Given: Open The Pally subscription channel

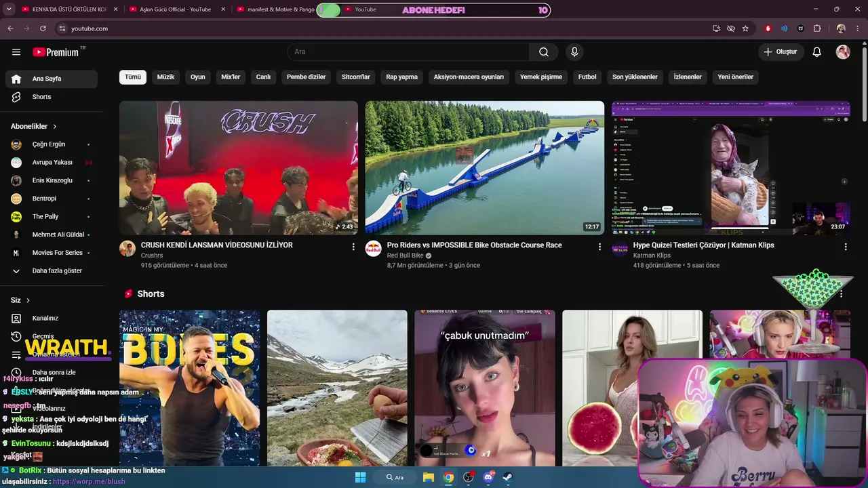Looking at the screenshot, I should click(52, 217).
